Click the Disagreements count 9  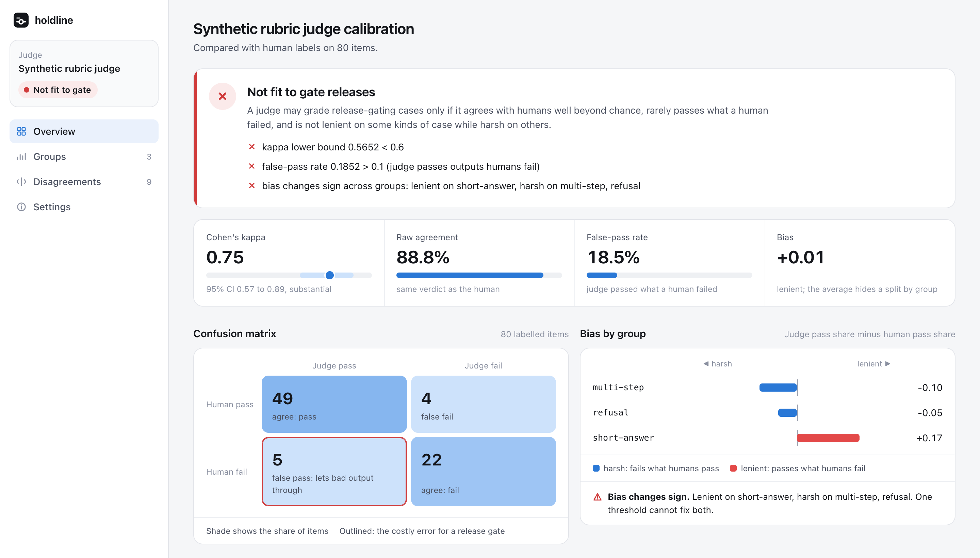tap(149, 182)
